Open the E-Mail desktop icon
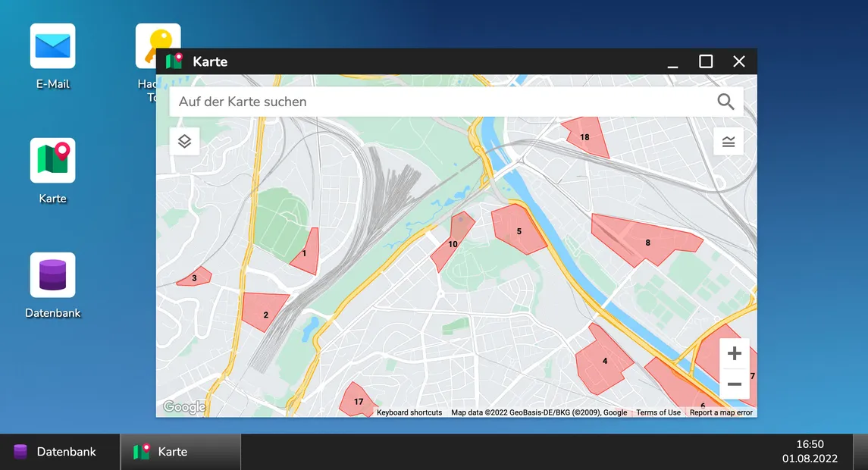This screenshot has width=868, height=470. click(x=52, y=46)
